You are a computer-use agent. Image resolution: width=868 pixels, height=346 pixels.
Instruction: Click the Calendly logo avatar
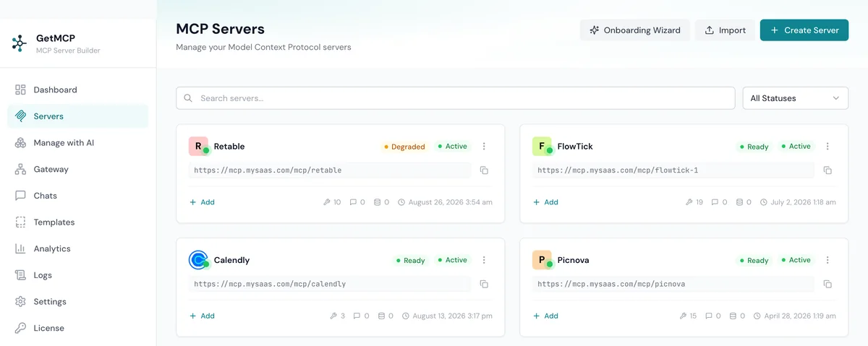pyautogui.click(x=198, y=260)
